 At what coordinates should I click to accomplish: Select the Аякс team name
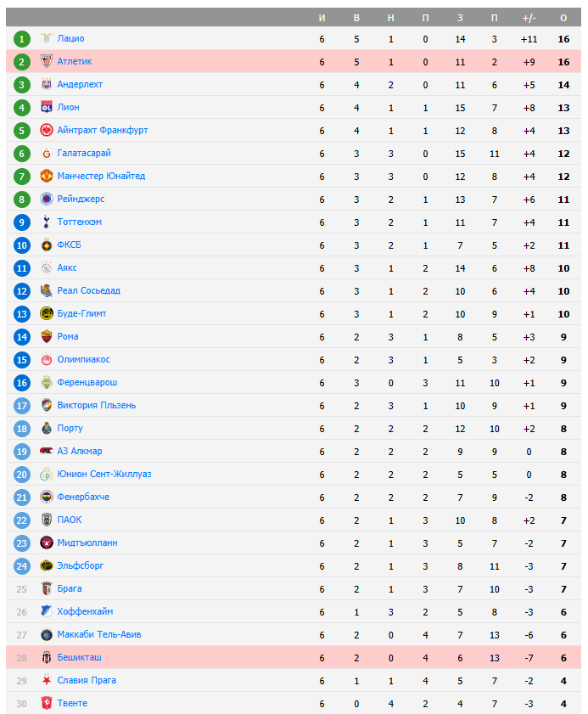click(x=67, y=267)
